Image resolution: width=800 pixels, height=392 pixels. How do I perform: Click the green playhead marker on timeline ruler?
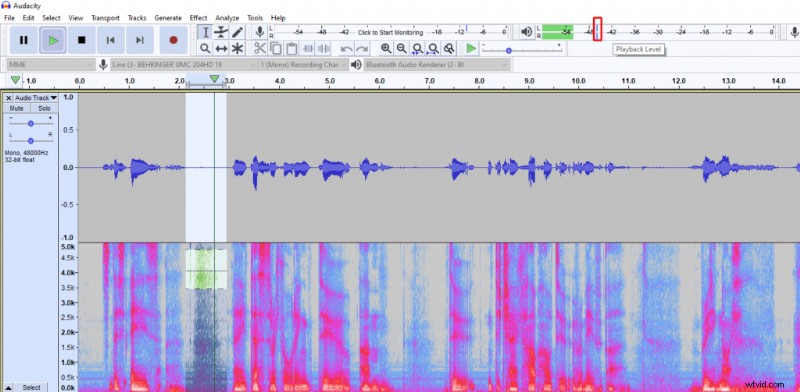[215, 79]
